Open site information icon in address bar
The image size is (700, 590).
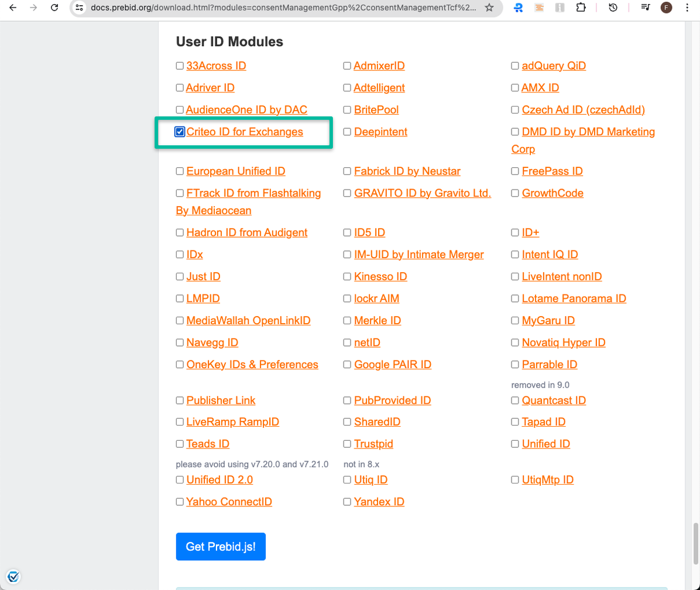click(80, 8)
